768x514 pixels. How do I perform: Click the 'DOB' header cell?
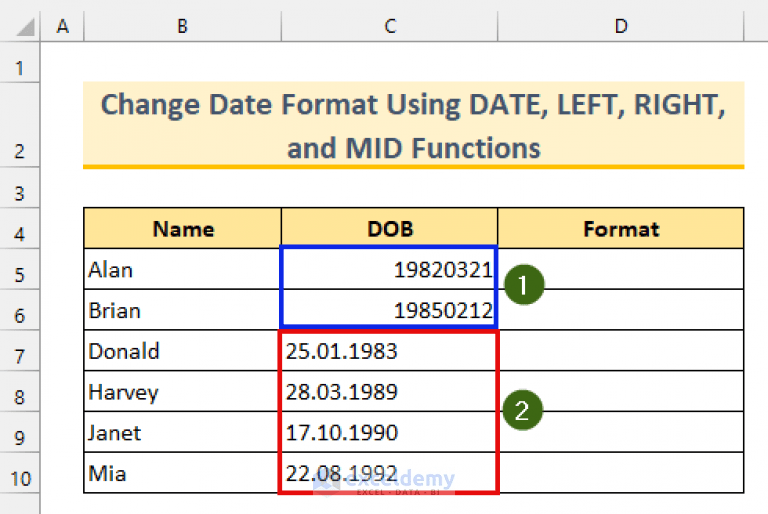pyautogui.click(x=389, y=228)
